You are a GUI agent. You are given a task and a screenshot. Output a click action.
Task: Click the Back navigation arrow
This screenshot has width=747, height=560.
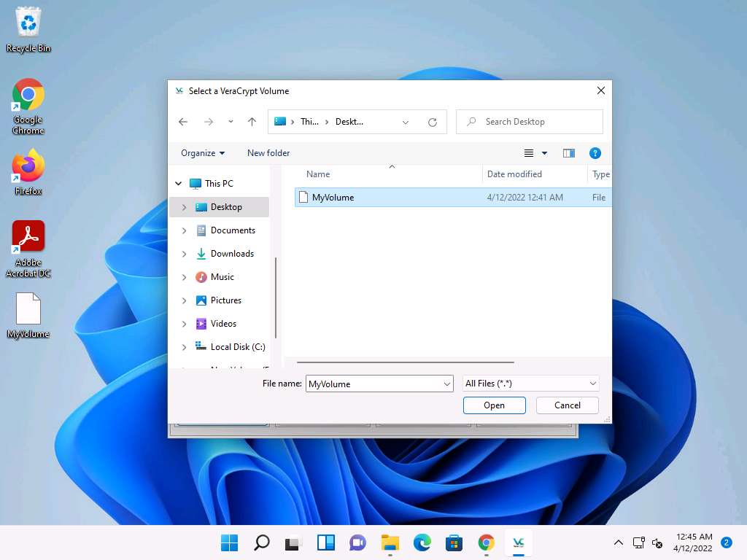click(183, 122)
